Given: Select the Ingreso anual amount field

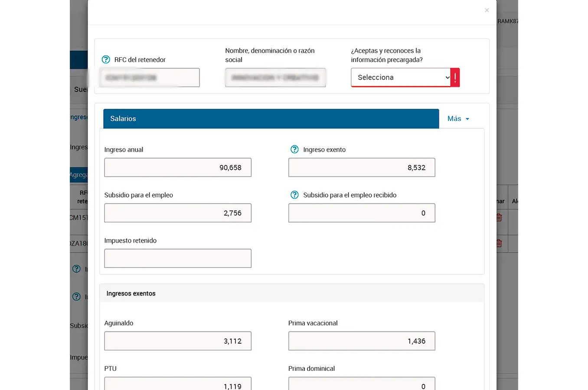Looking at the screenshot, I should 178,167.
